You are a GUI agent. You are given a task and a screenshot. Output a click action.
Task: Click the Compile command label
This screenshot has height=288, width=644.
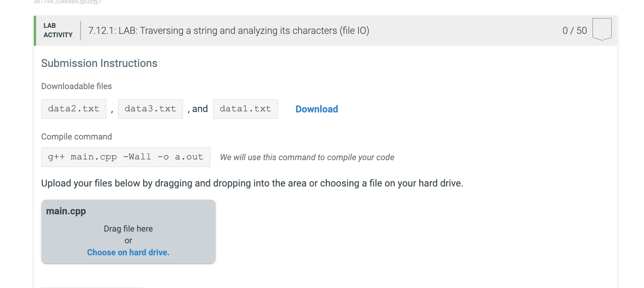(77, 136)
